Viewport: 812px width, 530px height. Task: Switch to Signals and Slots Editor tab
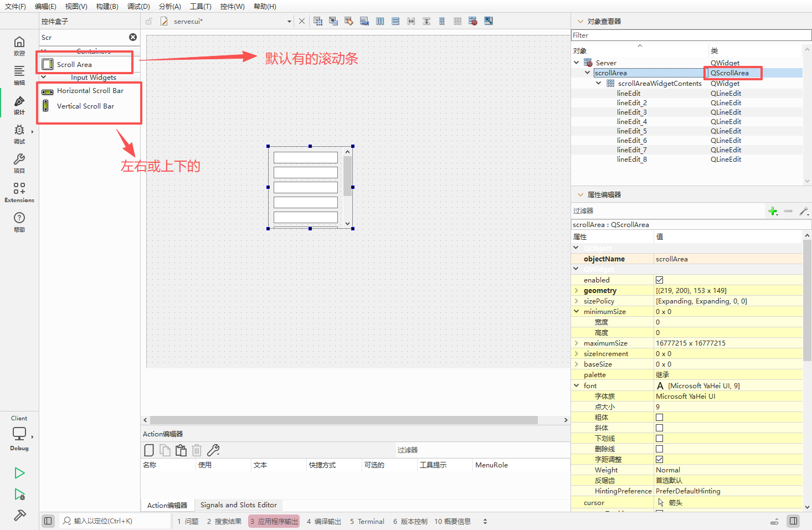(x=239, y=505)
